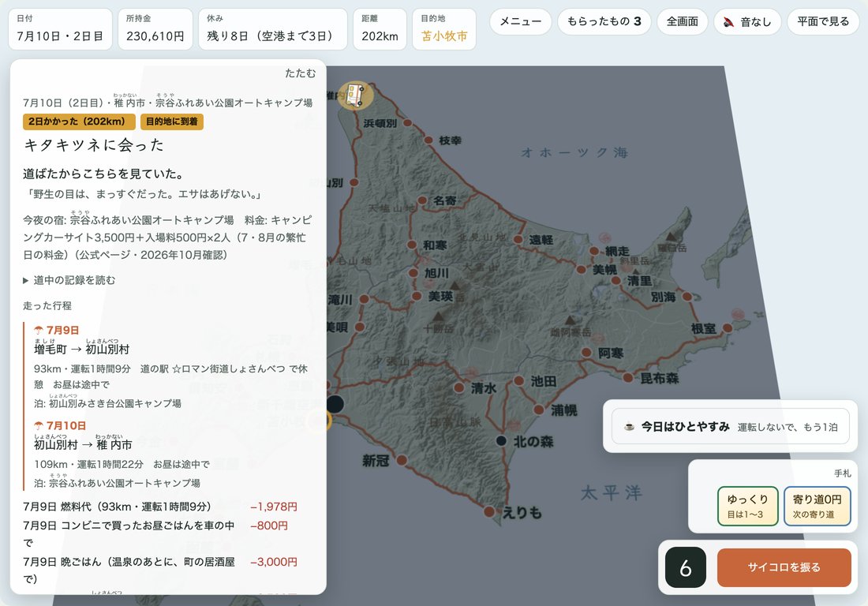Click the 休み 残り8日 status box
This screenshot has width=868, height=606.
tap(273, 29)
